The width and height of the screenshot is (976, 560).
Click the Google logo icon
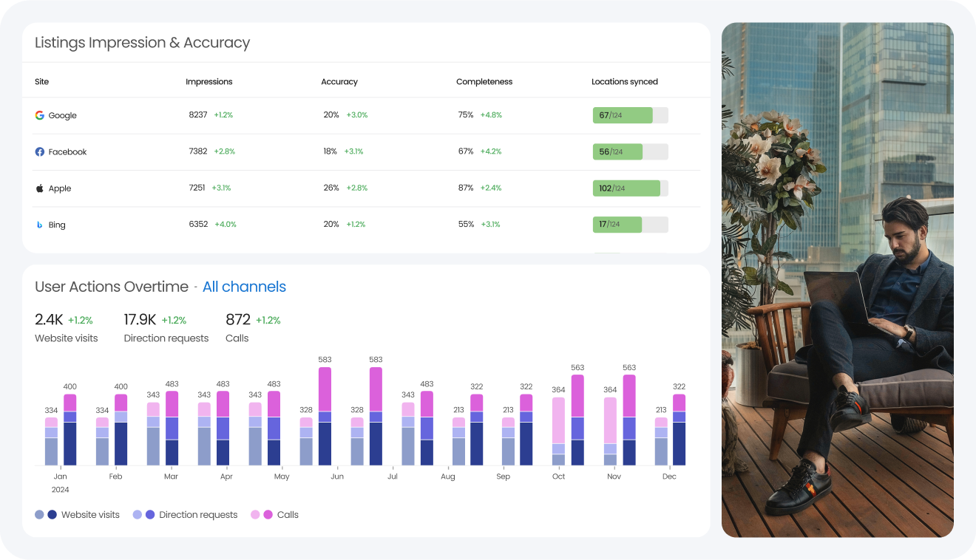pos(40,115)
